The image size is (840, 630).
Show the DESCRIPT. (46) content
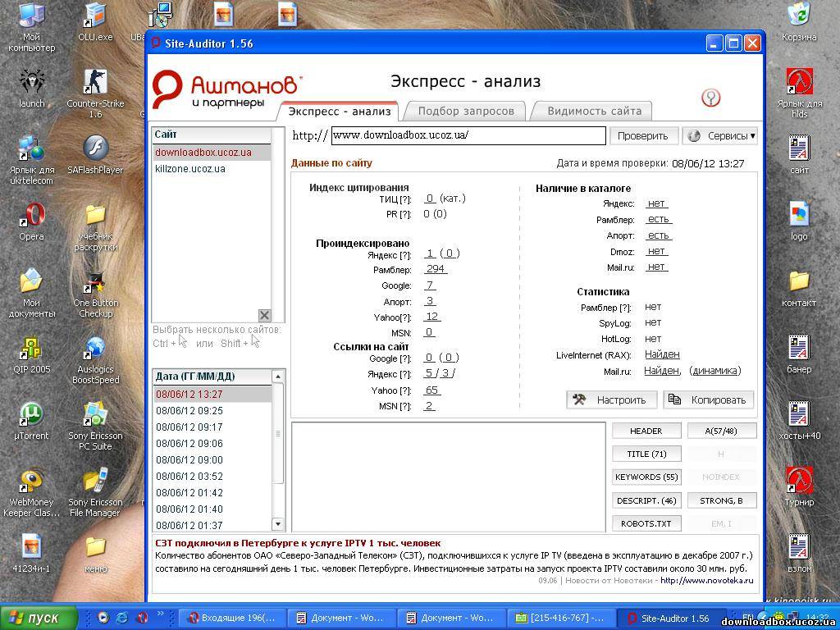[x=646, y=500]
